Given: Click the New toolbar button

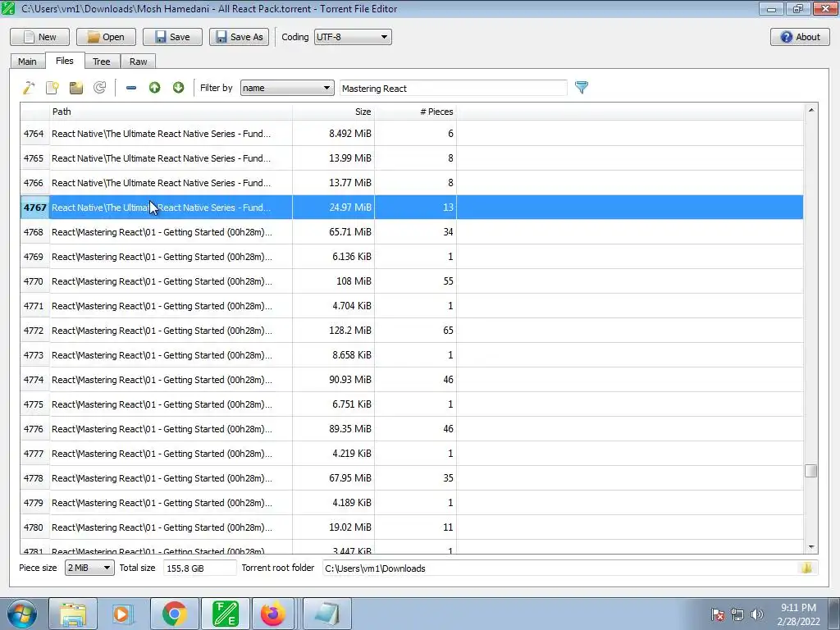Looking at the screenshot, I should point(39,37).
